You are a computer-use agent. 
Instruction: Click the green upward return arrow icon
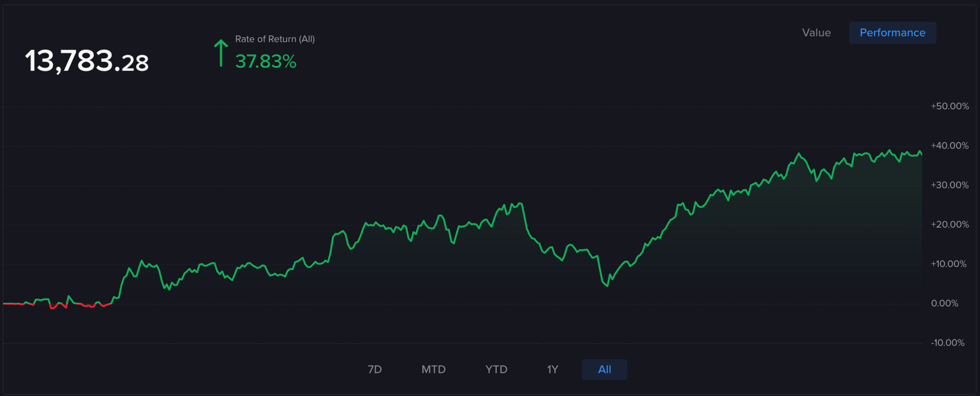pos(220,53)
